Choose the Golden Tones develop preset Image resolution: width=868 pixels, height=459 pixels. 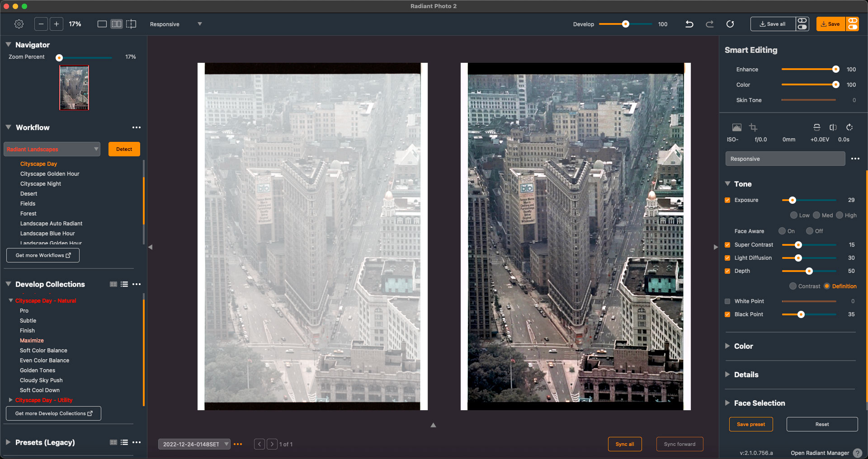click(38, 370)
